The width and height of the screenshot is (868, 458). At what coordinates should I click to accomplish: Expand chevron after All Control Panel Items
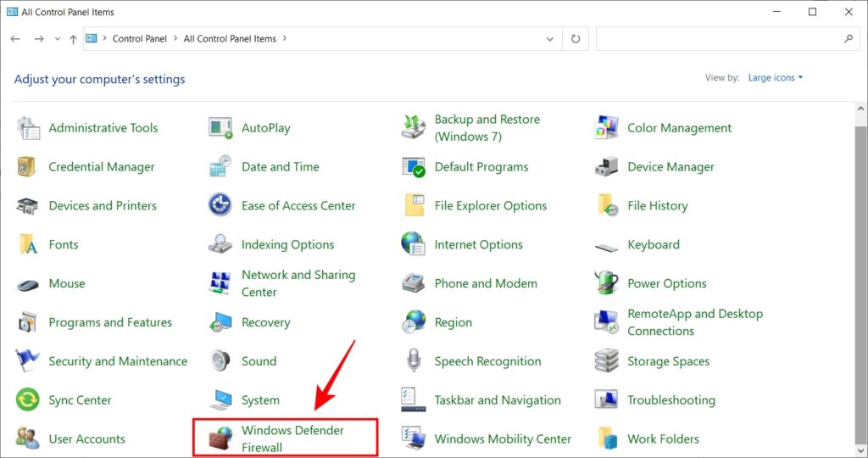(285, 38)
